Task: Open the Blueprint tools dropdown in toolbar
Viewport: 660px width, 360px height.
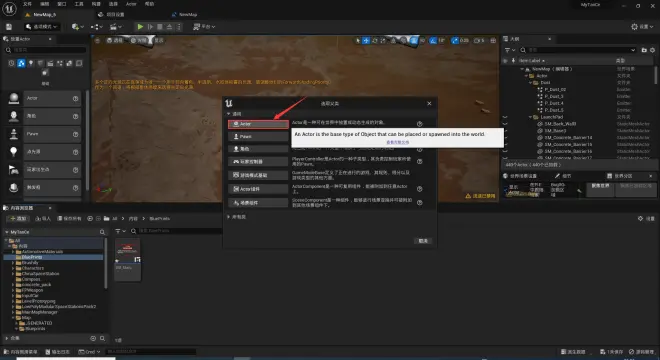Action: (x=96, y=27)
